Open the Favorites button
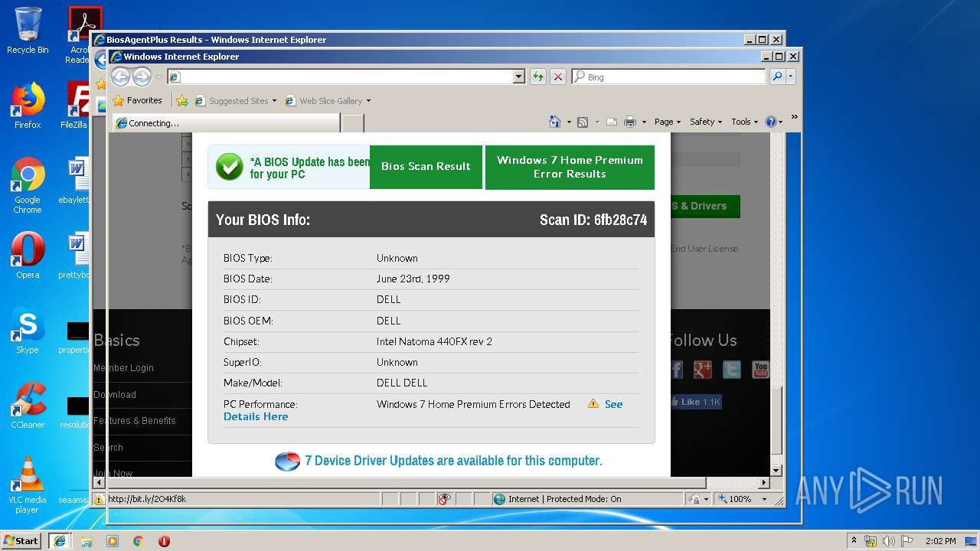The width and height of the screenshot is (980, 551). [138, 100]
